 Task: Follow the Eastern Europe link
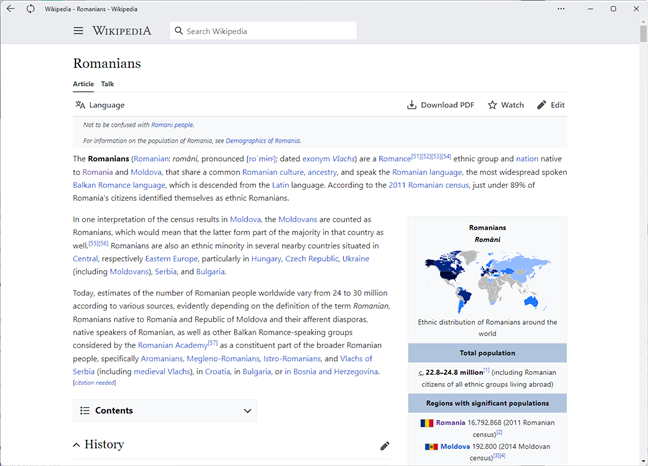coord(172,259)
